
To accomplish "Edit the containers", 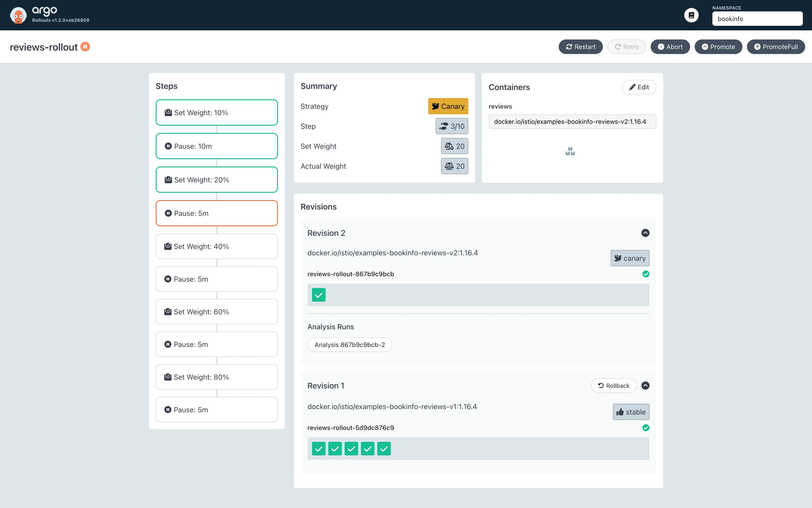I will pyautogui.click(x=639, y=87).
